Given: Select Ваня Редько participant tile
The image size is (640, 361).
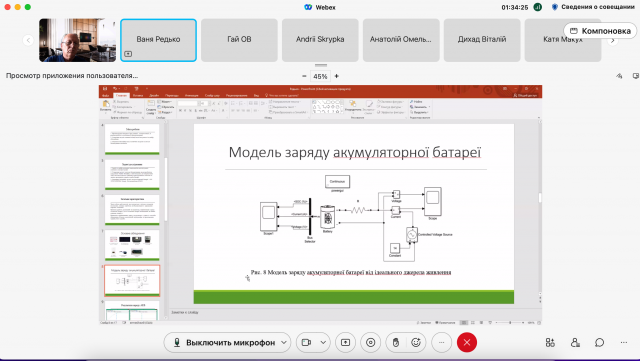Looking at the screenshot, I should pyautogui.click(x=158, y=40).
